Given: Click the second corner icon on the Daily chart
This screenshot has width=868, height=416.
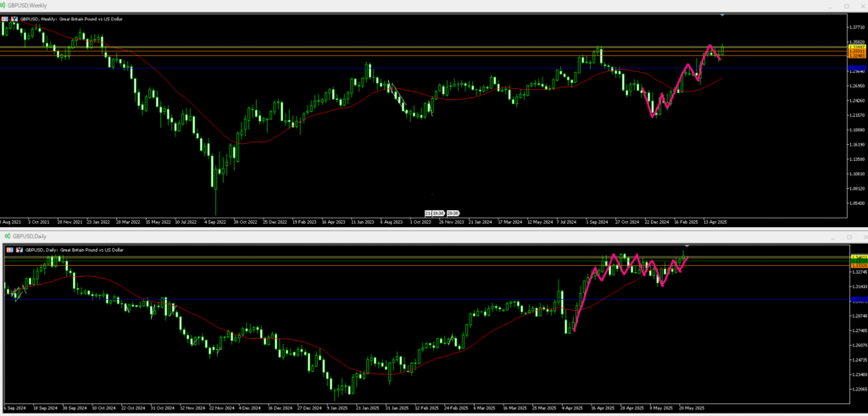Looking at the screenshot, I should pyautogui.click(x=19, y=250).
